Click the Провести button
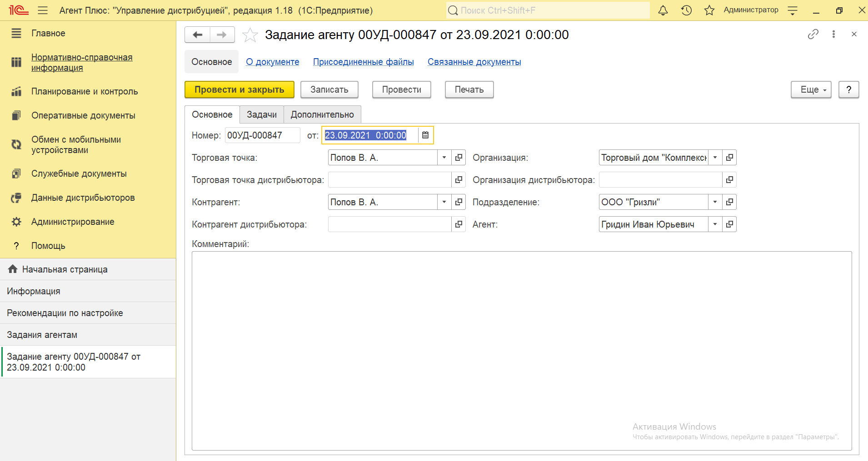This screenshot has width=868, height=461. click(402, 89)
